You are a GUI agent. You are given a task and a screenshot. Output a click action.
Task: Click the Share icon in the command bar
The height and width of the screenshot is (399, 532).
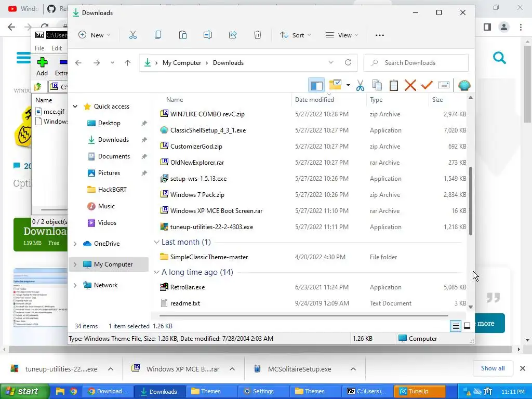click(233, 35)
